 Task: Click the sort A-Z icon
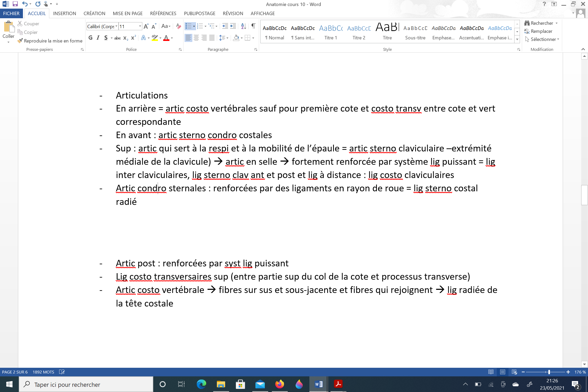click(243, 26)
